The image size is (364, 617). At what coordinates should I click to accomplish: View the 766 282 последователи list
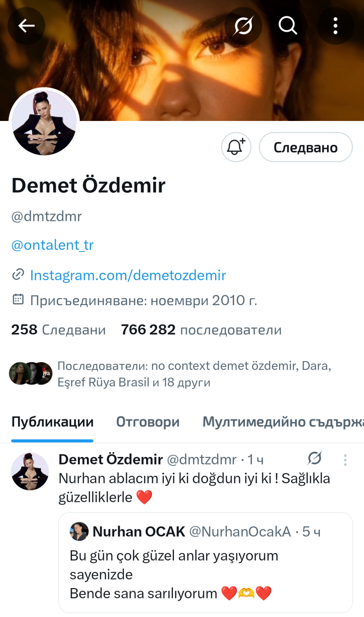201,330
